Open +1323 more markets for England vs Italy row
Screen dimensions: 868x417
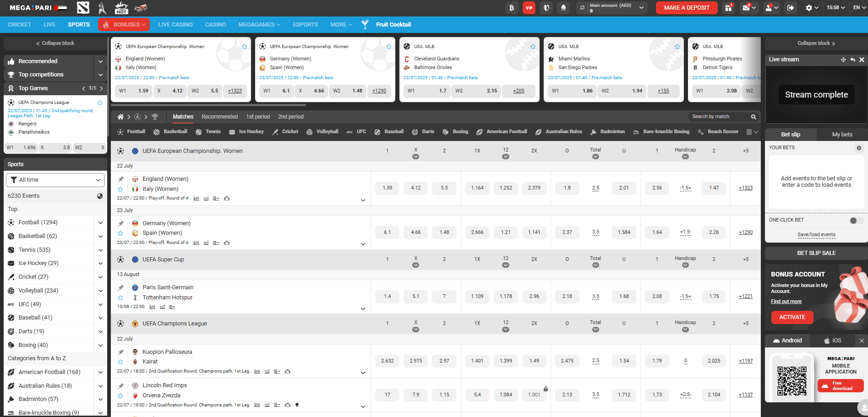pyautogui.click(x=745, y=188)
